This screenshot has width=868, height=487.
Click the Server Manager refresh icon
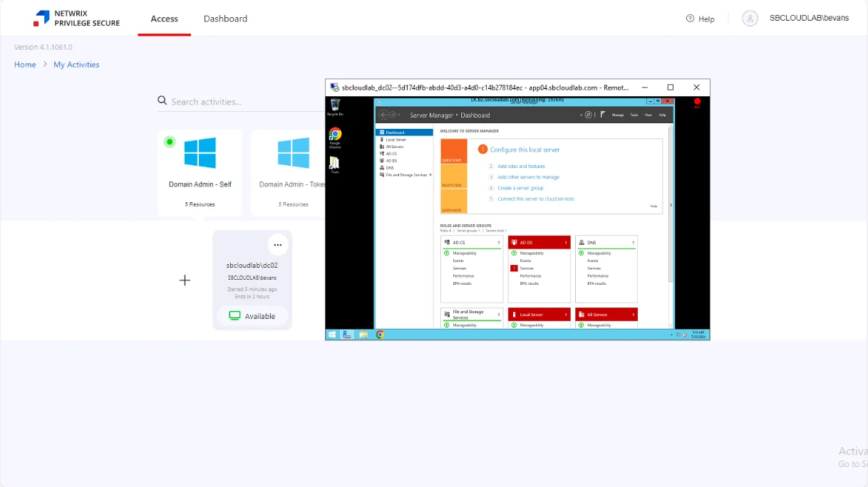588,115
